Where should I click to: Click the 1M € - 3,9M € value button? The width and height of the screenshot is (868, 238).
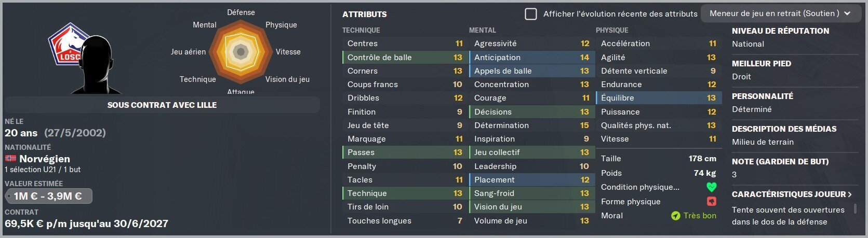(48, 196)
